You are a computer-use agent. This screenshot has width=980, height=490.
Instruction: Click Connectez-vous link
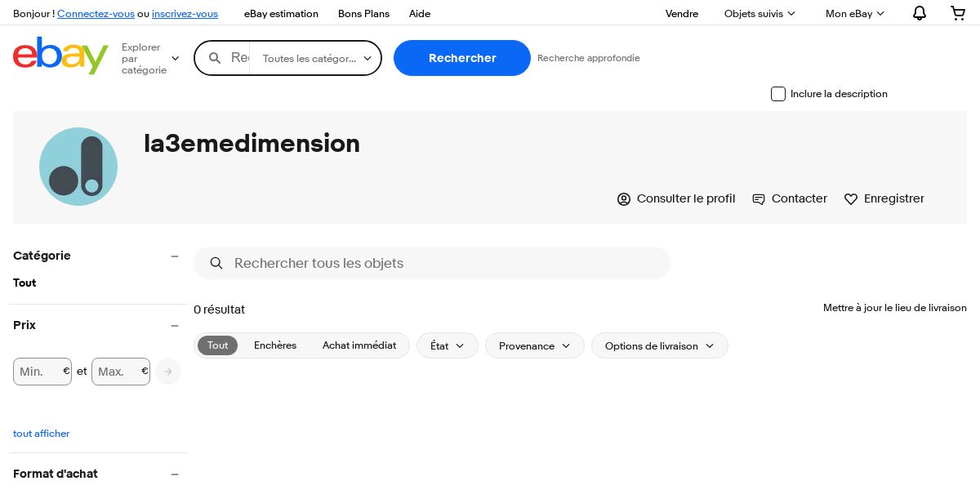(x=96, y=13)
